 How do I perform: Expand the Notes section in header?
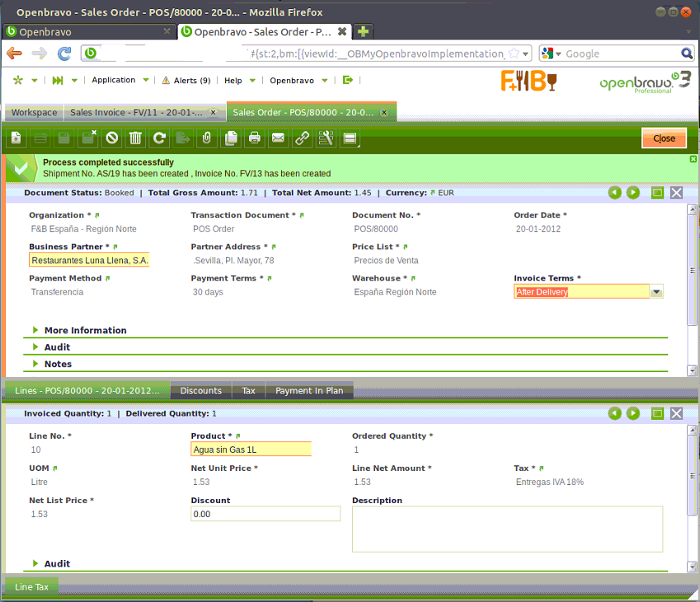58,364
